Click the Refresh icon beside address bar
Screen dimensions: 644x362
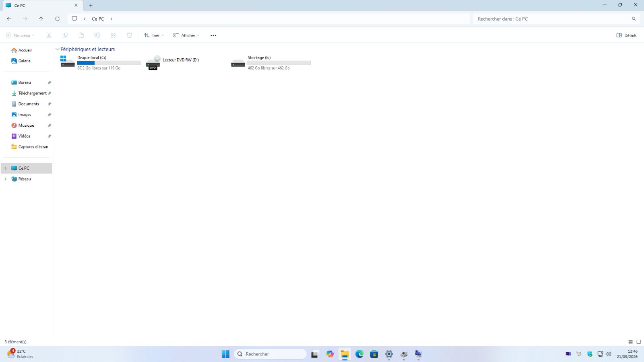[x=57, y=19]
